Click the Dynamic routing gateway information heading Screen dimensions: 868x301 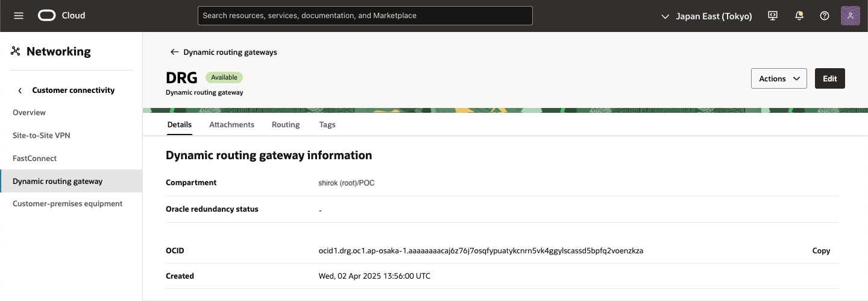(x=269, y=155)
